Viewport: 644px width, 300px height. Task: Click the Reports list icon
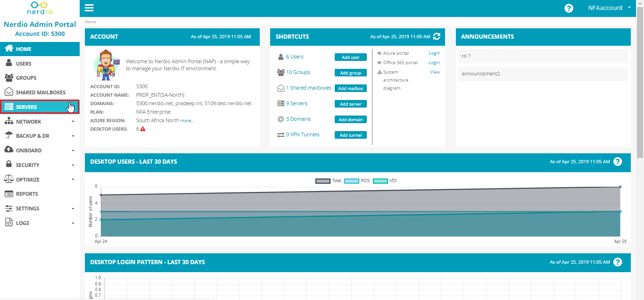pyautogui.click(x=8, y=194)
